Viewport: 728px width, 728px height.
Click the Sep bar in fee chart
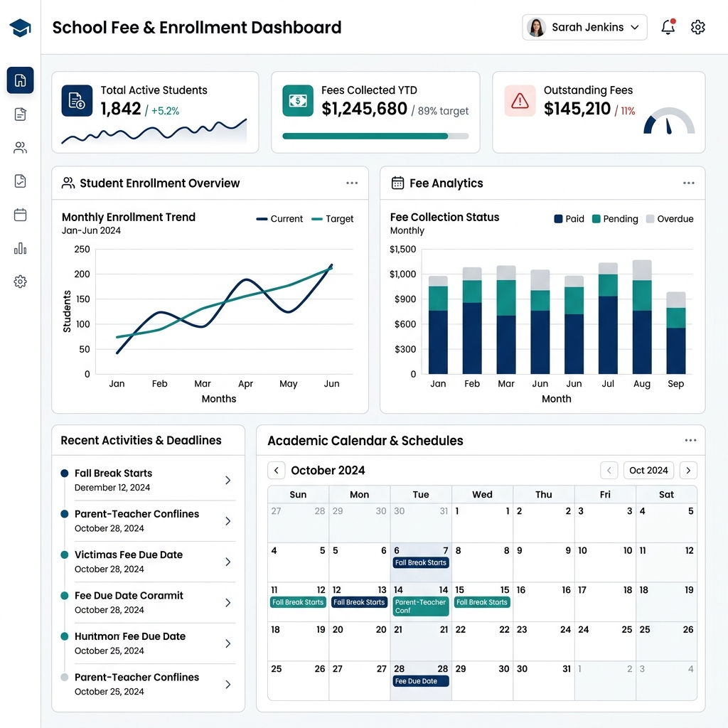pos(676,333)
